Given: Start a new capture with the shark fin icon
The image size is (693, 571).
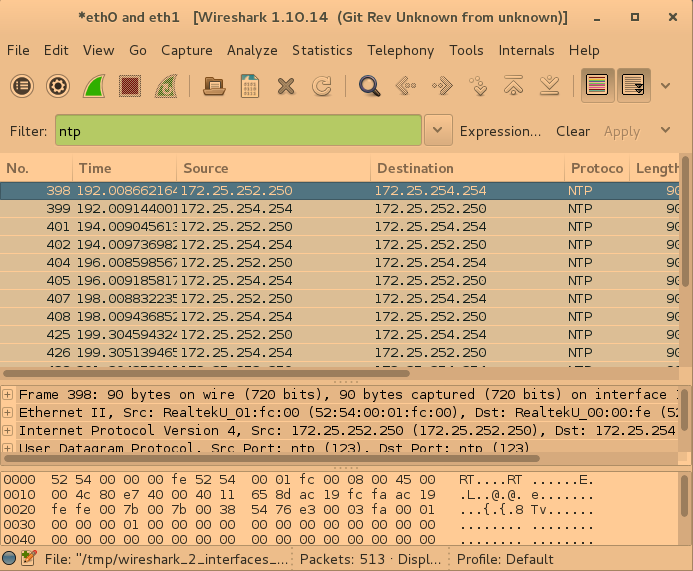Looking at the screenshot, I should 94,86.
